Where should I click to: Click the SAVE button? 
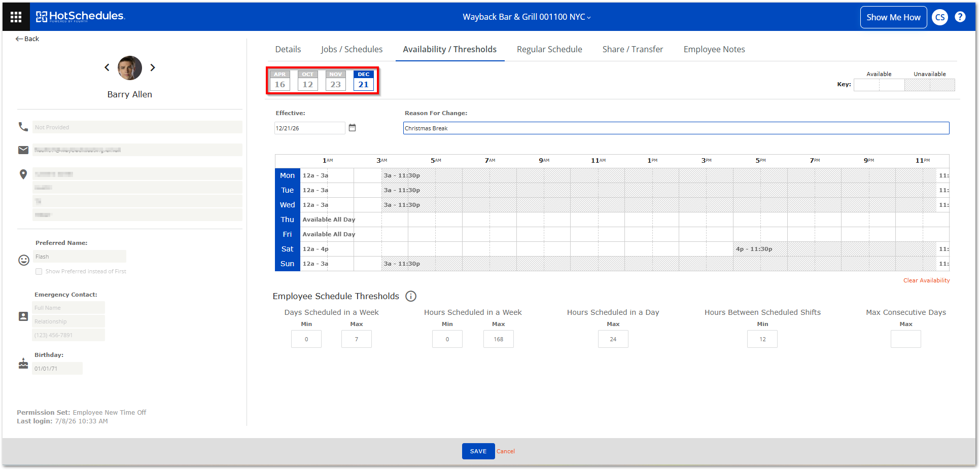pos(478,451)
